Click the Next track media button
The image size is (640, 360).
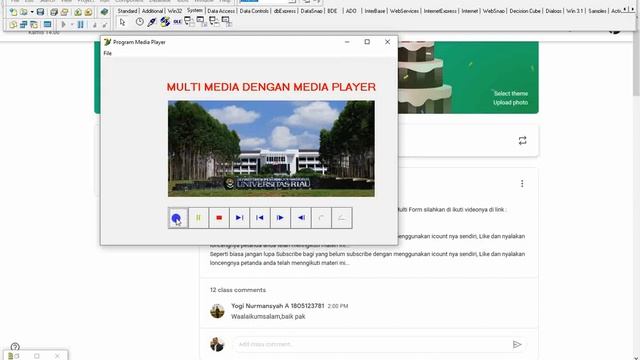click(240, 218)
